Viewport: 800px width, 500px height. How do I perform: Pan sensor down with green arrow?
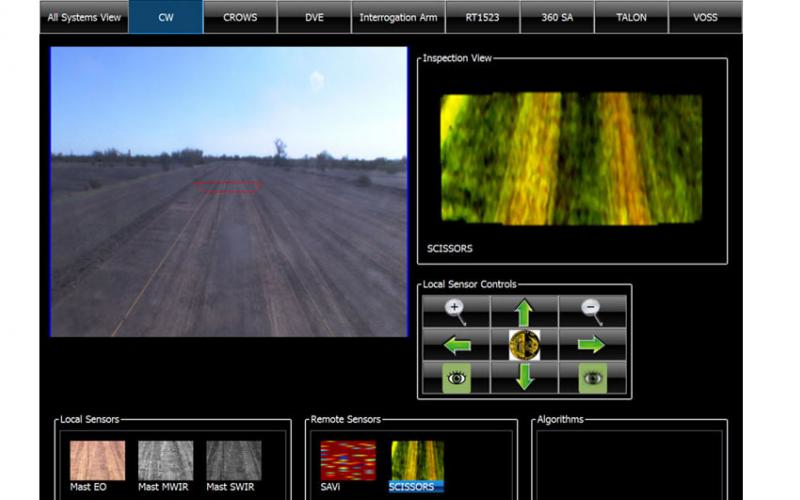pyautogui.click(x=524, y=377)
